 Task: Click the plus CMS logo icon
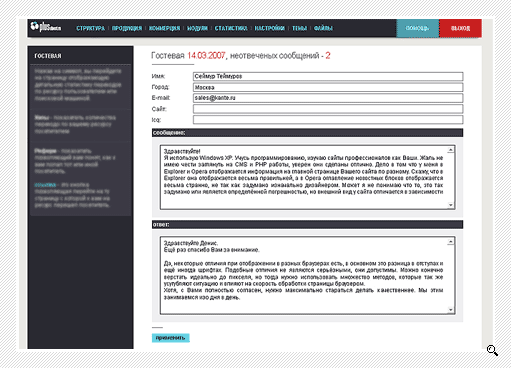click(46, 27)
